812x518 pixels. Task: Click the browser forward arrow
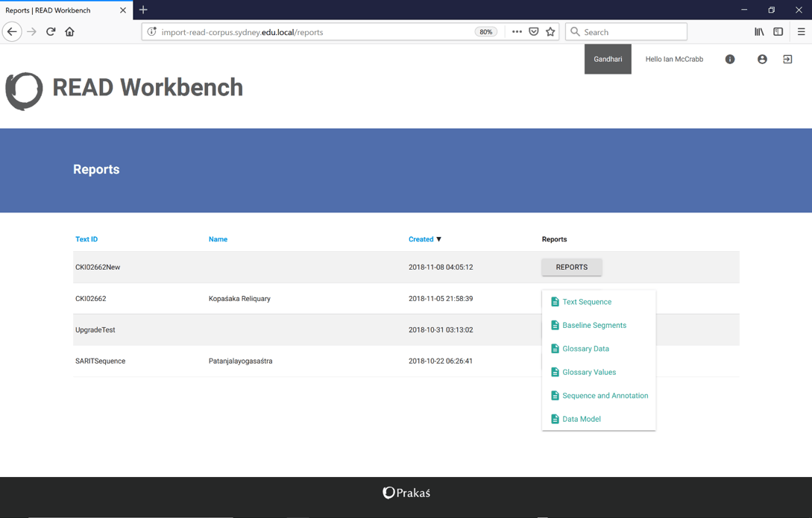(x=31, y=31)
